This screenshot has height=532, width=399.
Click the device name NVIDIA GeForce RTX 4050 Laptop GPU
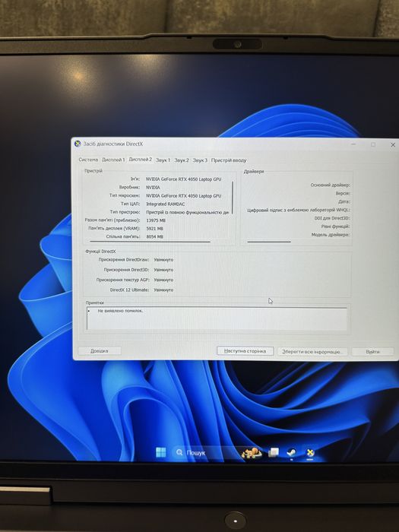pos(184,179)
